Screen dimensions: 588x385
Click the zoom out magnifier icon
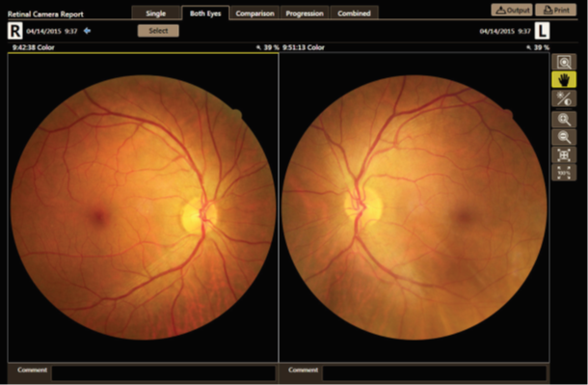pyautogui.click(x=564, y=137)
